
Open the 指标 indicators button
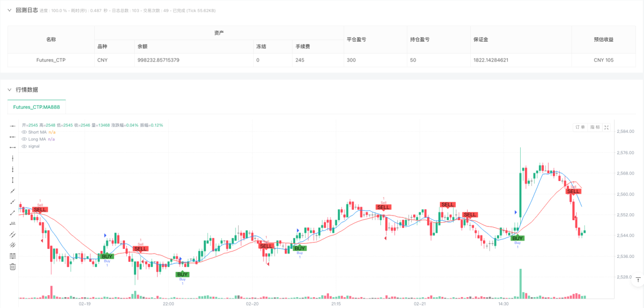click(x=594, y=127)
